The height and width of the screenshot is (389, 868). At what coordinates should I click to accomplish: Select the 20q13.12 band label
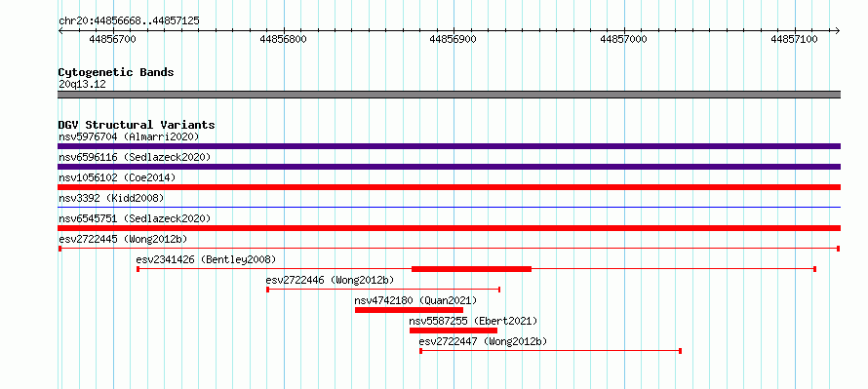pyautogui.click(x=82, y=84)
